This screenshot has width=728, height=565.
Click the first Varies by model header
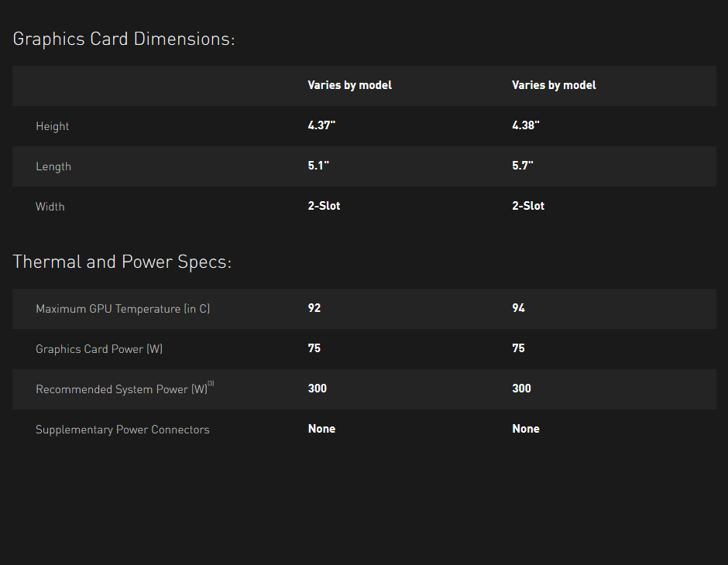coord(349,85)
